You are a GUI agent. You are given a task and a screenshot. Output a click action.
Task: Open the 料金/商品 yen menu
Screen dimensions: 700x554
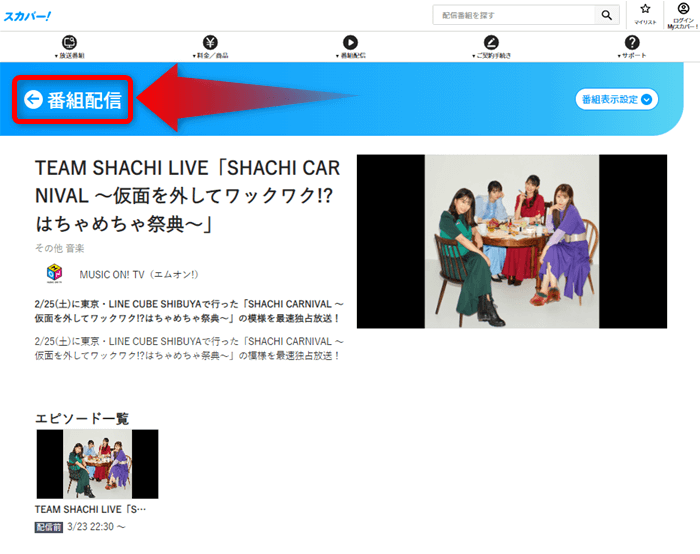(x=210, y=47)
